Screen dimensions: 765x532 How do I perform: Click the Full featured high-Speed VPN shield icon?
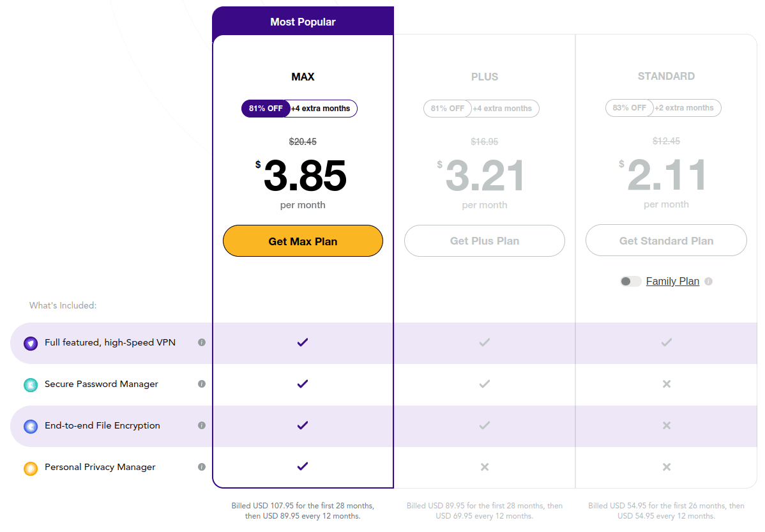pos(31,342)
